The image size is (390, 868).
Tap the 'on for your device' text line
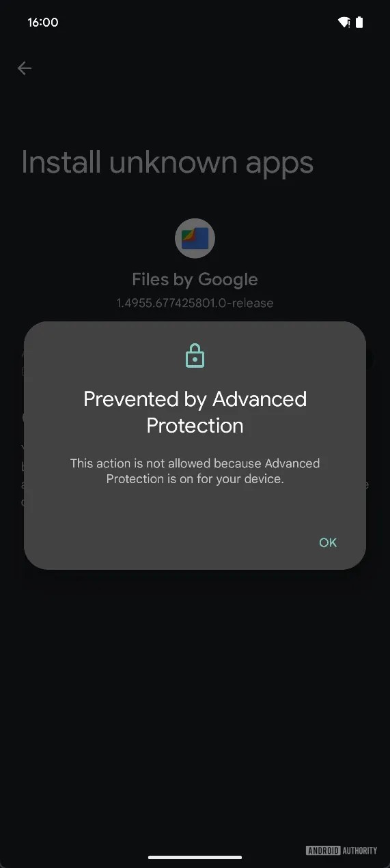(x=195, y=479)
